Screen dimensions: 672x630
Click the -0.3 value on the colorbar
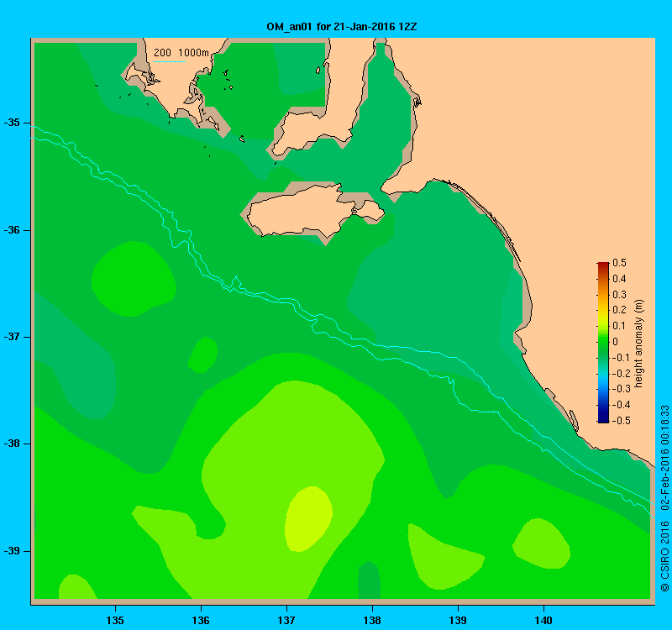620,389
